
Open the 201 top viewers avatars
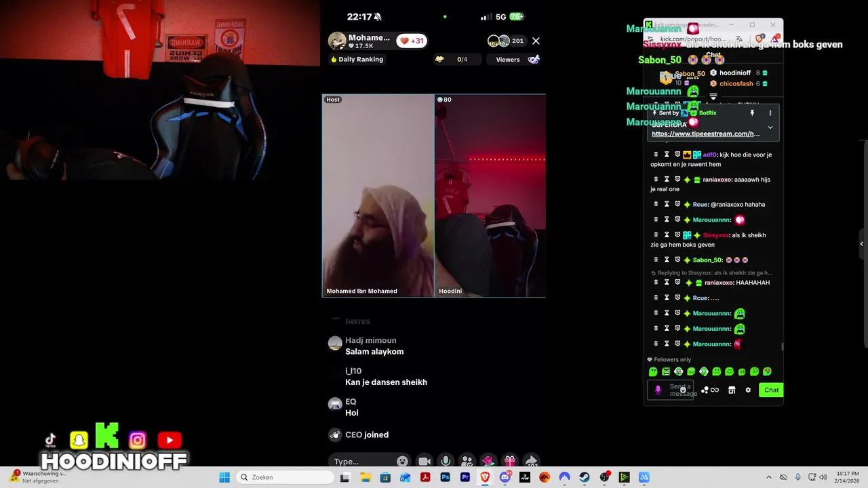click(507, 41)
